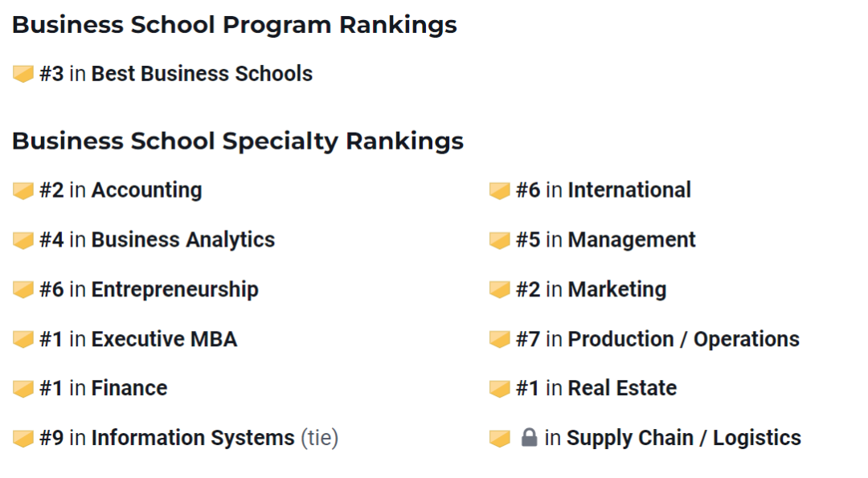This screenshot has width=868, height=478.
Task: Click the badge icon beside Finance ranking
Action: pos(23,389)
